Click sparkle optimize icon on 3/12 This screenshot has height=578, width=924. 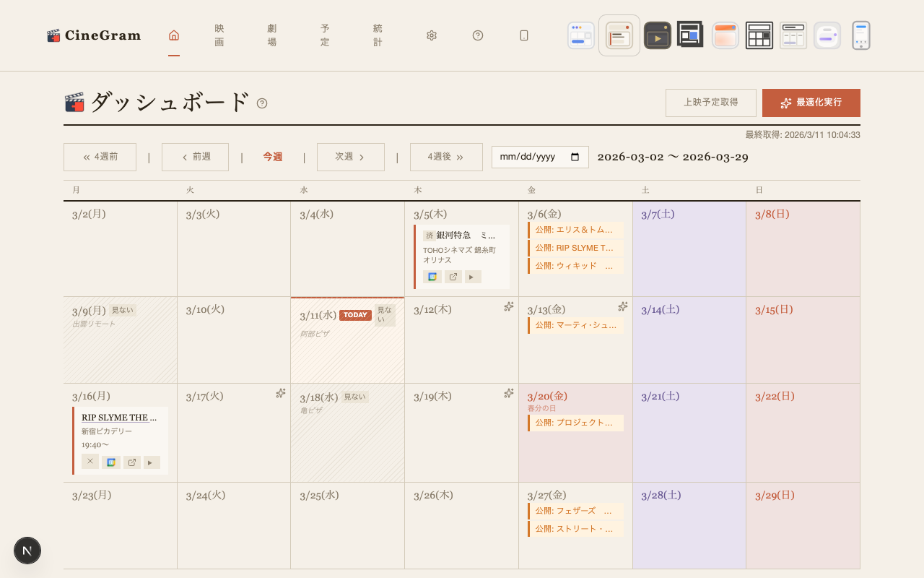[x=508, y=306]
